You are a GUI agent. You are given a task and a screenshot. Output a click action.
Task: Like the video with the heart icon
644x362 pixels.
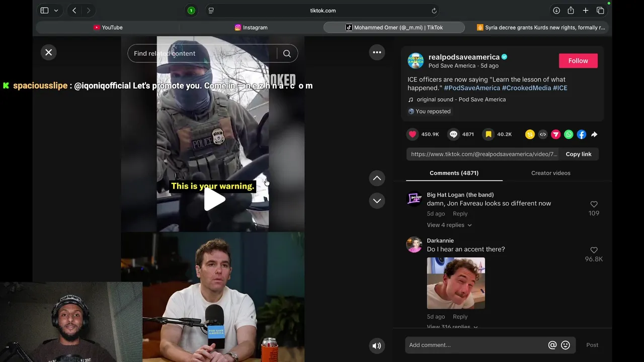click(413, 134)
